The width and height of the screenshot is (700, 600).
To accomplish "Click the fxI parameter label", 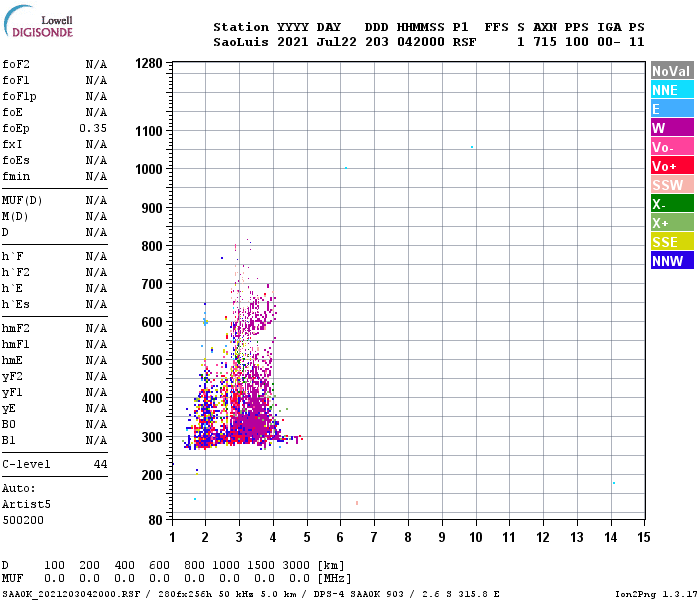I will tap(12, 144).
